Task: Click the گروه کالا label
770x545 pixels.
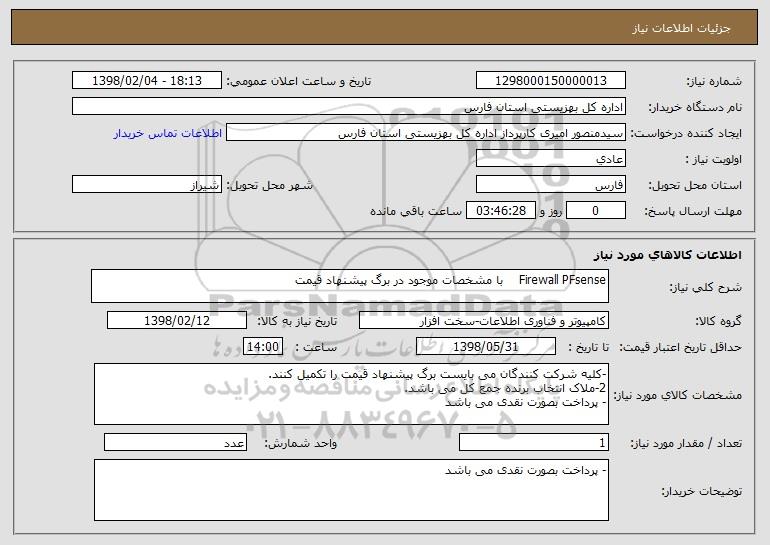Action: click(x=718, y=322)
